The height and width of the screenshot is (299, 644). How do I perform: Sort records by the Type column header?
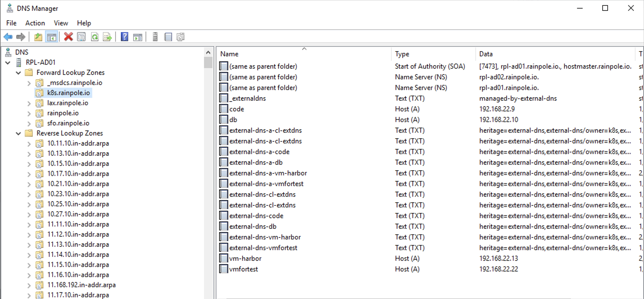coord(402,54)
